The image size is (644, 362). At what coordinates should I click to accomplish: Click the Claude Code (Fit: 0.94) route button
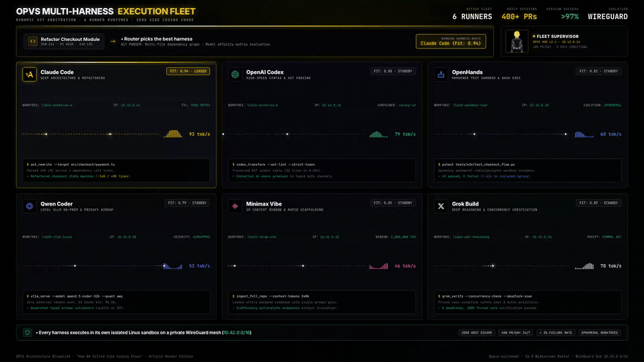tap(451, 42)
